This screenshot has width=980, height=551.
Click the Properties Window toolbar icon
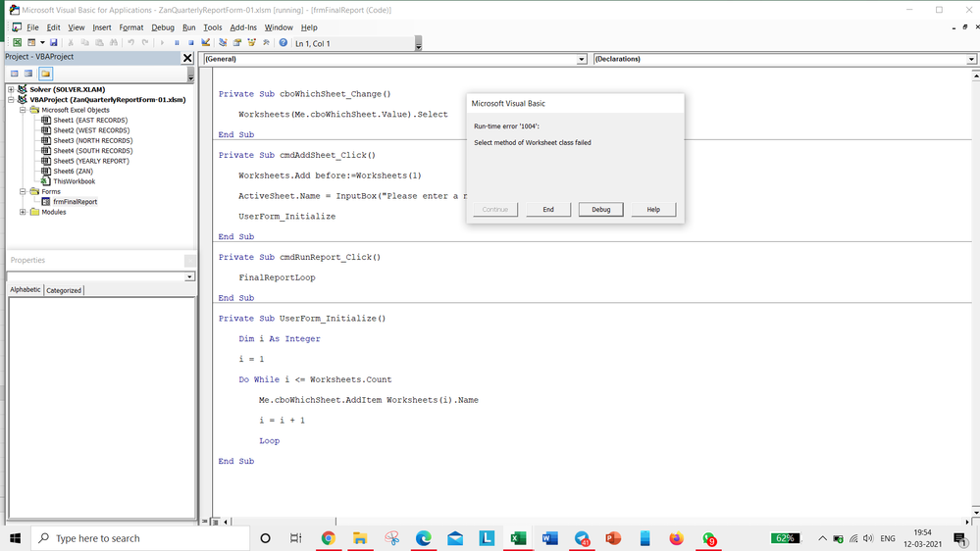pyautogui.click(x=236, y=42)
